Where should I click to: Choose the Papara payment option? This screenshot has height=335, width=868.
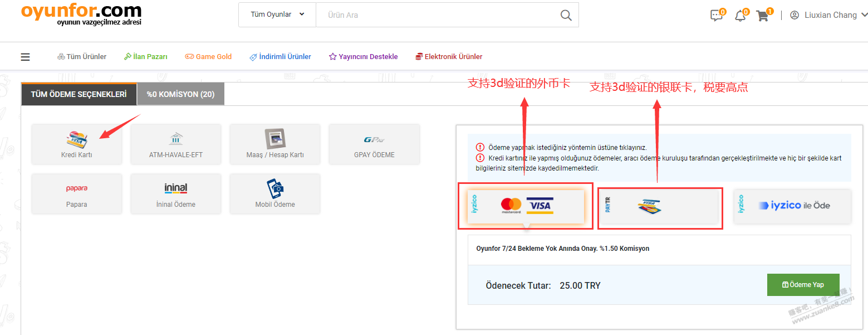77,193
